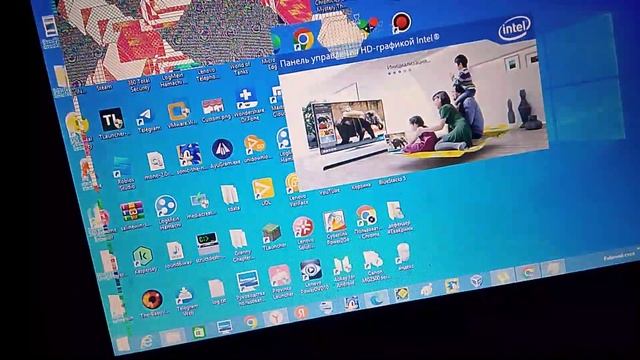Open the Chrome user profile desktop shortcut

pyautogui.click(x=366, y=216)
